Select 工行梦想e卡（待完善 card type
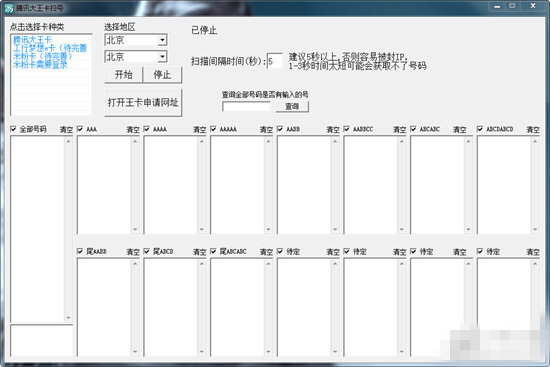550x367 pixels. [x=50, y=48]
